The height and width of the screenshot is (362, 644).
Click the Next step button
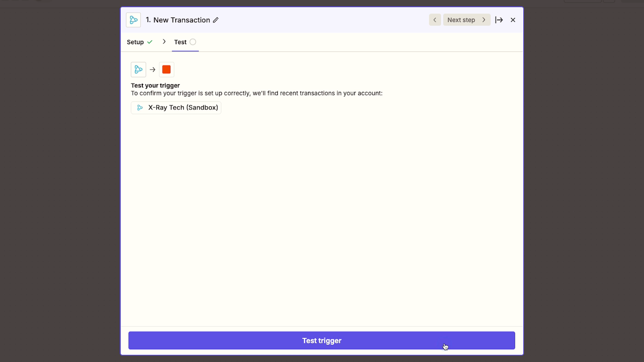point(466,20)
